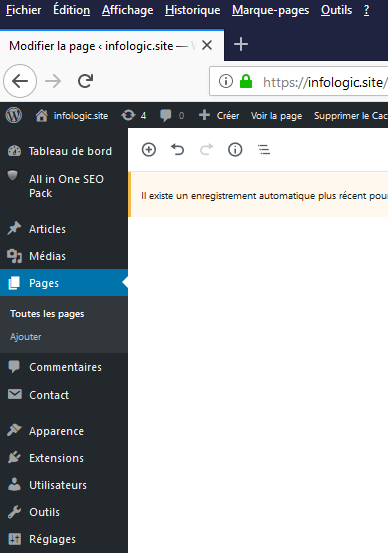Open a new browser tab

pos(241,44)
